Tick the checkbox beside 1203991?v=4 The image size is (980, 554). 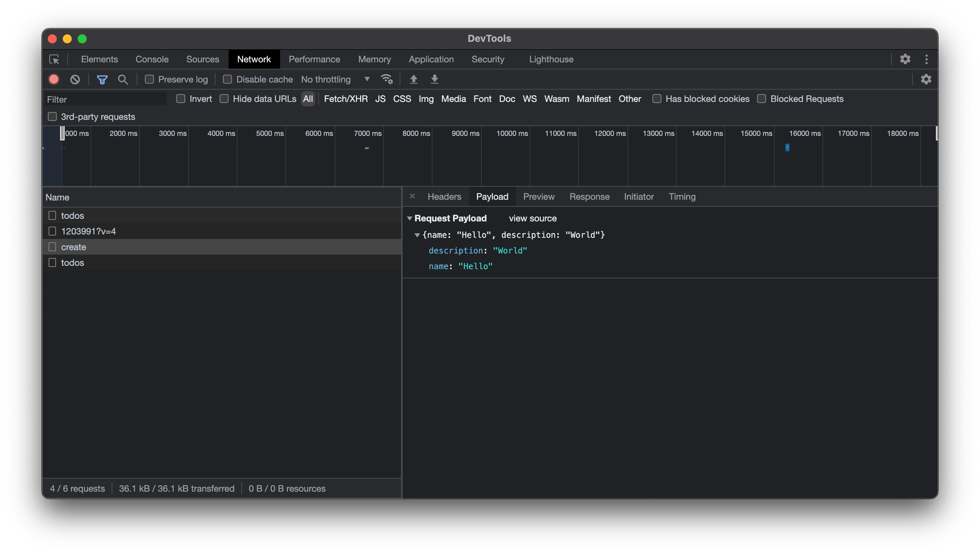[x=52, y=231]
